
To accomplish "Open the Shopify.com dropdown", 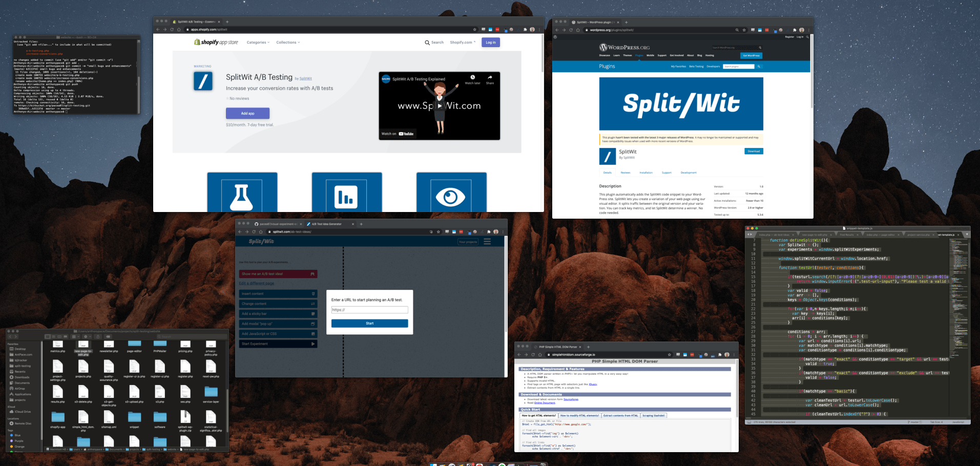I will 463,43.
